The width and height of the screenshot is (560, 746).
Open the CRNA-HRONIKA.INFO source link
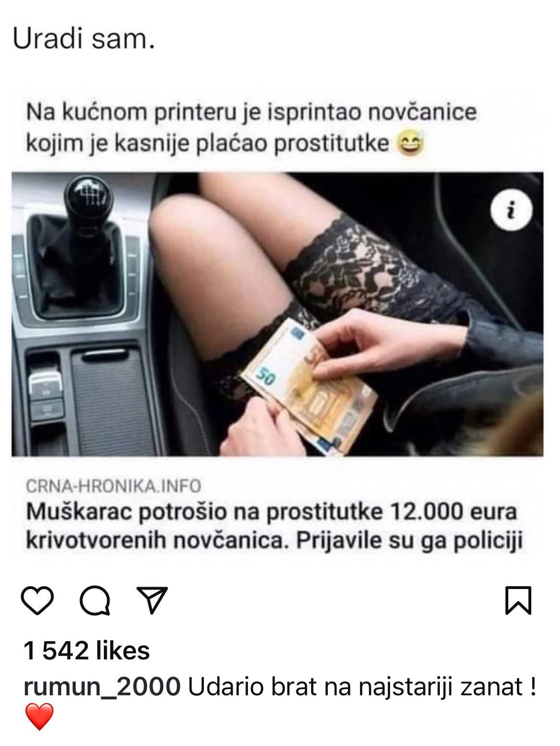[x=113, y=486]
